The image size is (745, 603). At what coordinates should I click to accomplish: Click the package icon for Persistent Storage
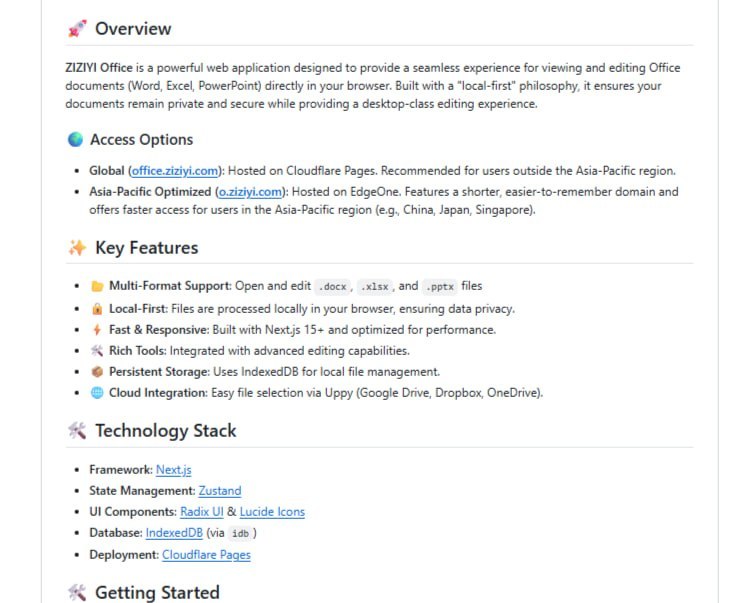click(97, 372)
